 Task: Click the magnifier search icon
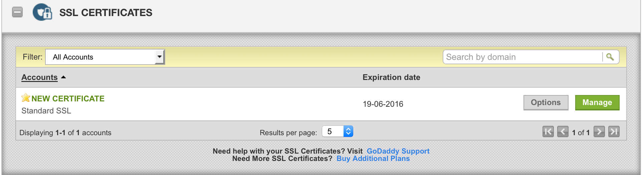(610, 57)
